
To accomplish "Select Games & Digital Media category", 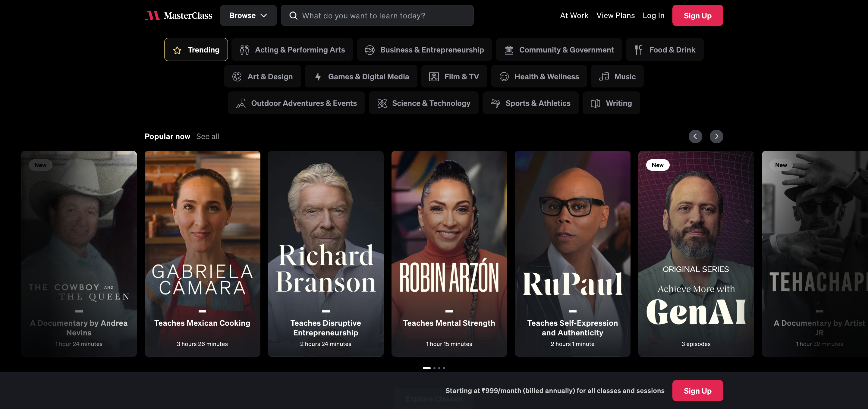I will [x=361, y=77].
